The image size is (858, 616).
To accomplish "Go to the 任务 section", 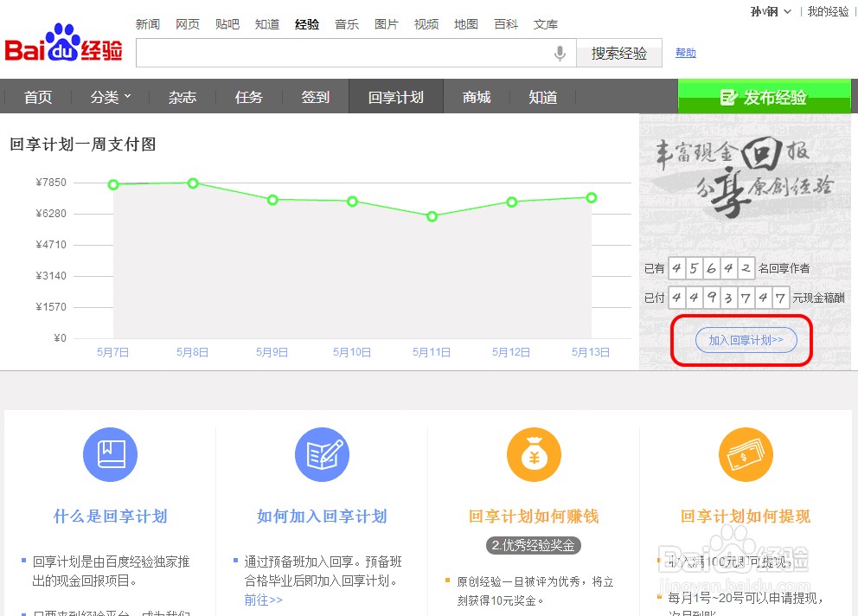I will (x=248, y=97).
